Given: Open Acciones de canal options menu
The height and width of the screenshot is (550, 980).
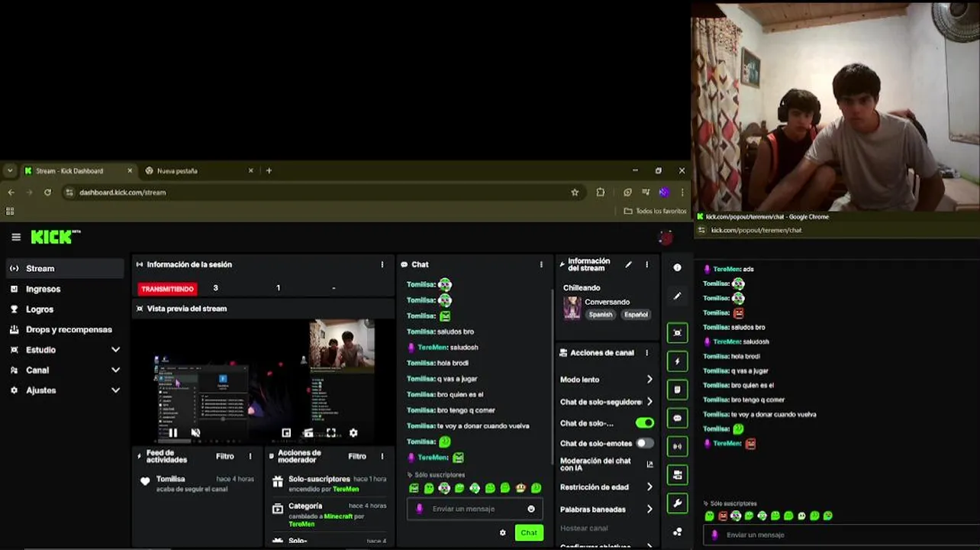Looking at the screenshot, I should click(646, 353).
